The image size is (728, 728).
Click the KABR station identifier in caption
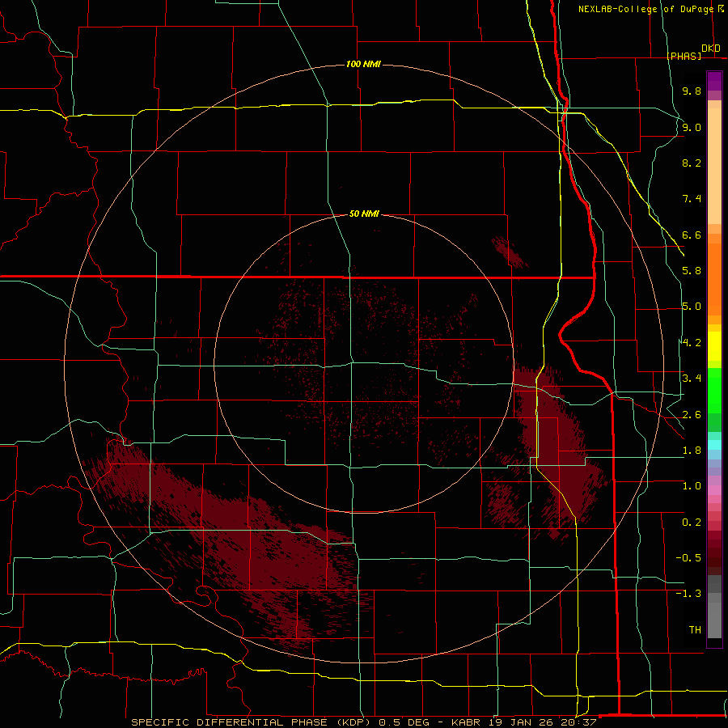pos(466,722)
